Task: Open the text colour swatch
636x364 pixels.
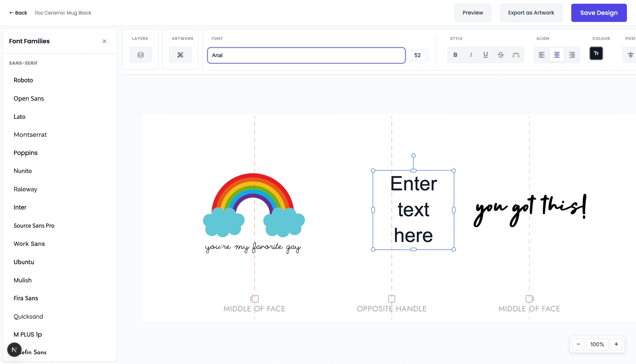Action: [x=596, y=53]
